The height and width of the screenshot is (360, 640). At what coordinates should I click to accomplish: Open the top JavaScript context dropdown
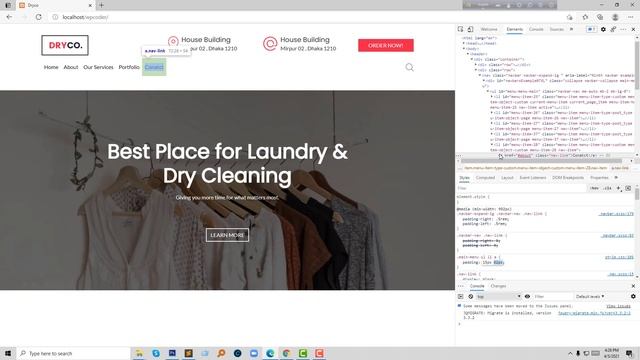coord(499,296)
